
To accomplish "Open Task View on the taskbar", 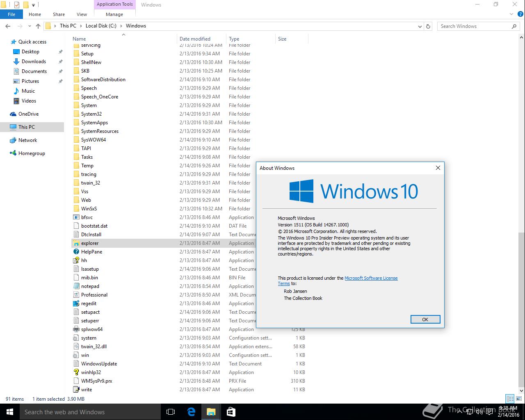I will coord(171,412).
